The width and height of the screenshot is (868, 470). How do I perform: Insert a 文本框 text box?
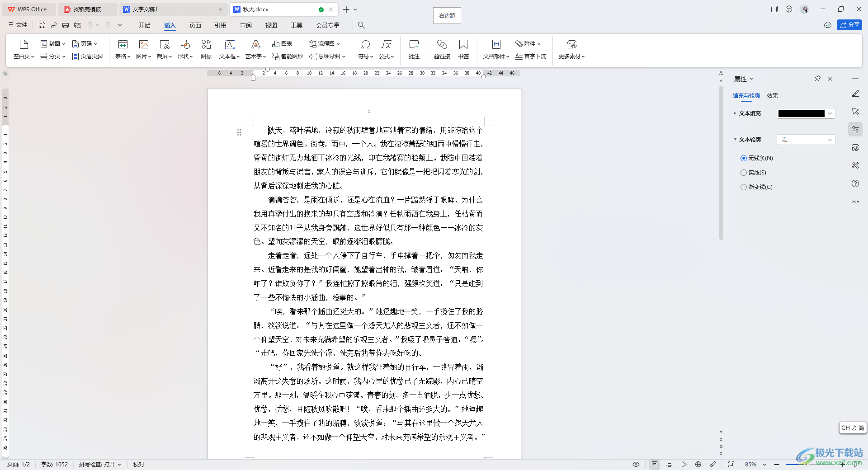pyautogui.click(x=229, y=49)
